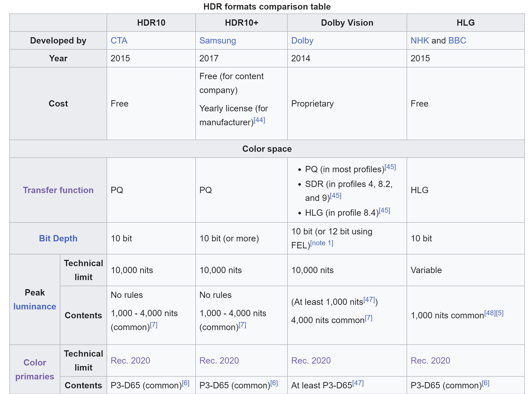Screen dimensions: 532x394
Task: Select the 'Developed by' row header
Action: (58, 40)
